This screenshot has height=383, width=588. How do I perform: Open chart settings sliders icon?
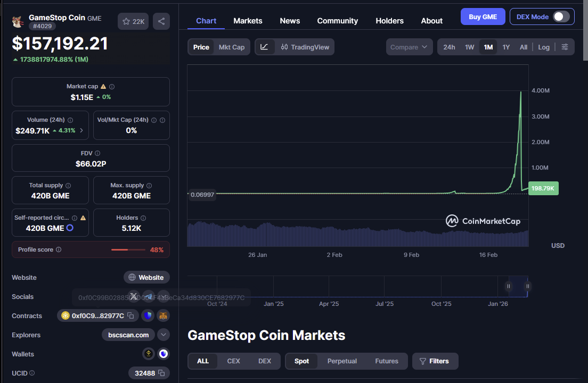click(x=565, y=47)
